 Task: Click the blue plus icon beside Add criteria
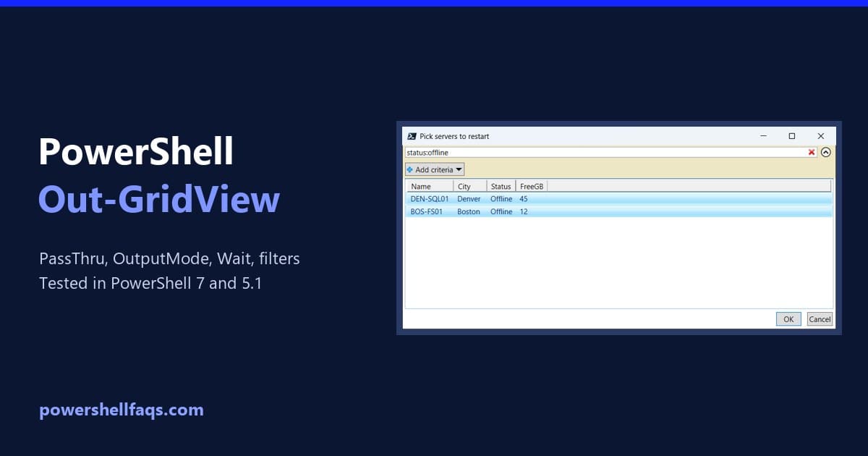[x=409, y=169]
